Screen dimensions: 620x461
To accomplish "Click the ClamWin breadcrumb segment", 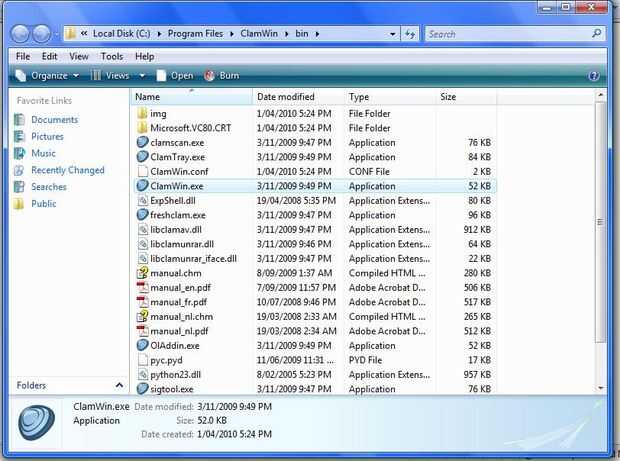I will click(259, 34).
